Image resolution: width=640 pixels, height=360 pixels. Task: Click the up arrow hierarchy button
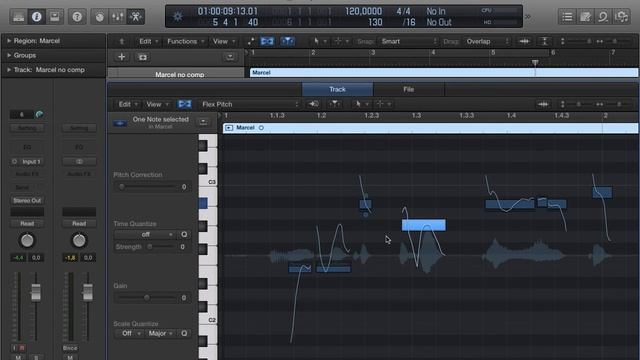click(x=122, y=41)
